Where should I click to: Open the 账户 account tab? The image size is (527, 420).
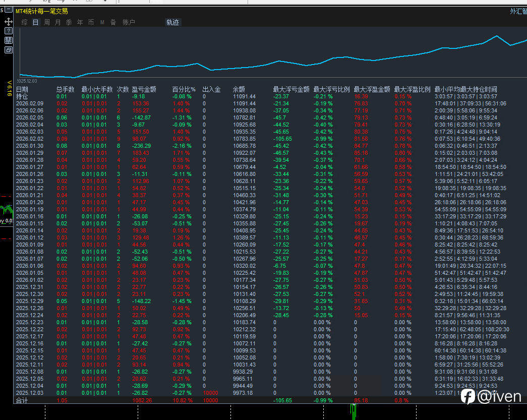[x=129, y=22]
